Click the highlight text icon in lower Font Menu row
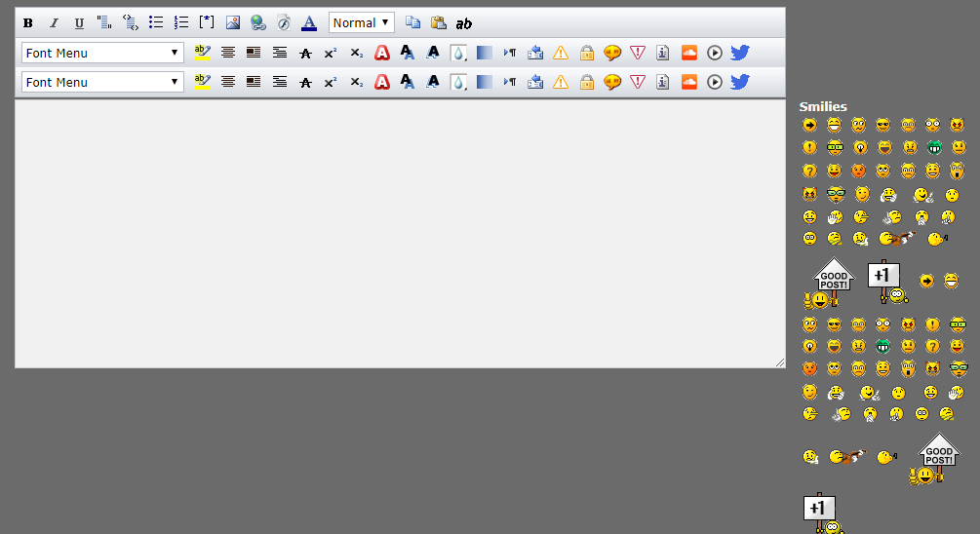Viewport: 980px width, 534px height. click(x=203, y=82)
